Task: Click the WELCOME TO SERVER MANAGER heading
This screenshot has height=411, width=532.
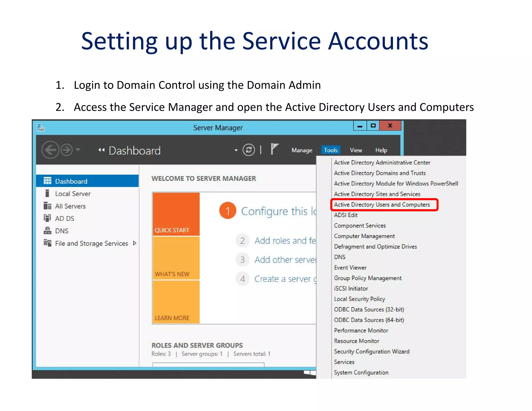Action: click(x=204, y=178)
